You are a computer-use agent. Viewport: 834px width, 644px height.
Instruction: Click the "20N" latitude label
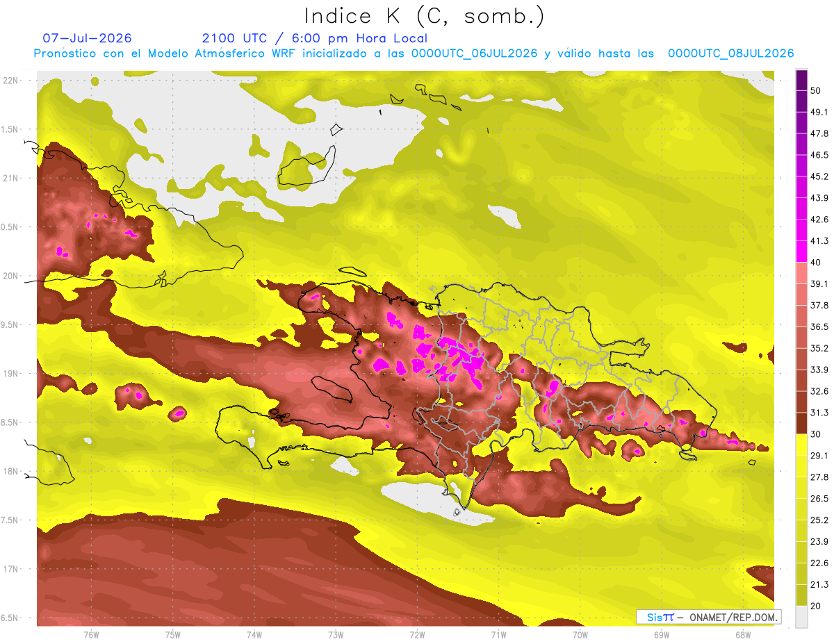(11, 276)
